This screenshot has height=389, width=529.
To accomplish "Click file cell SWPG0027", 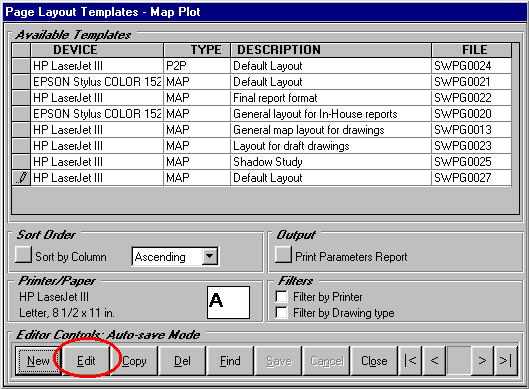I will [471, 178].
